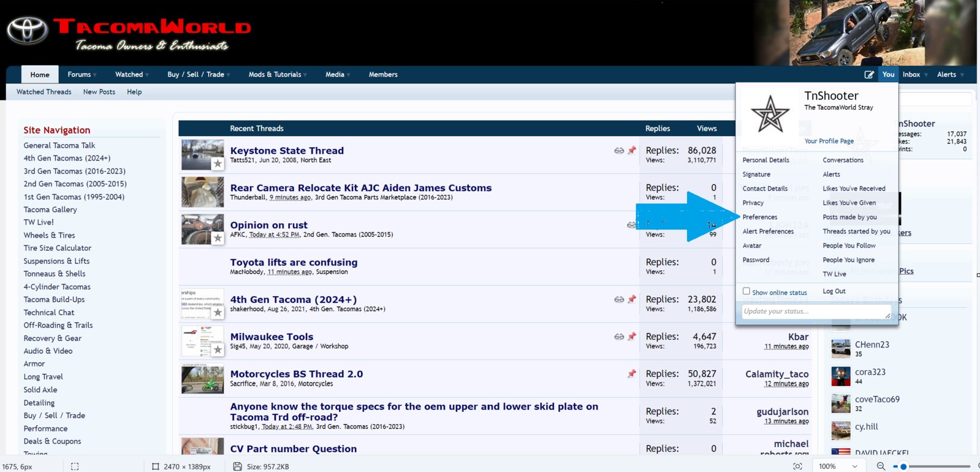Open the You account menu
The height and width of the screenshot is (472, 980).
pos(888,74)
